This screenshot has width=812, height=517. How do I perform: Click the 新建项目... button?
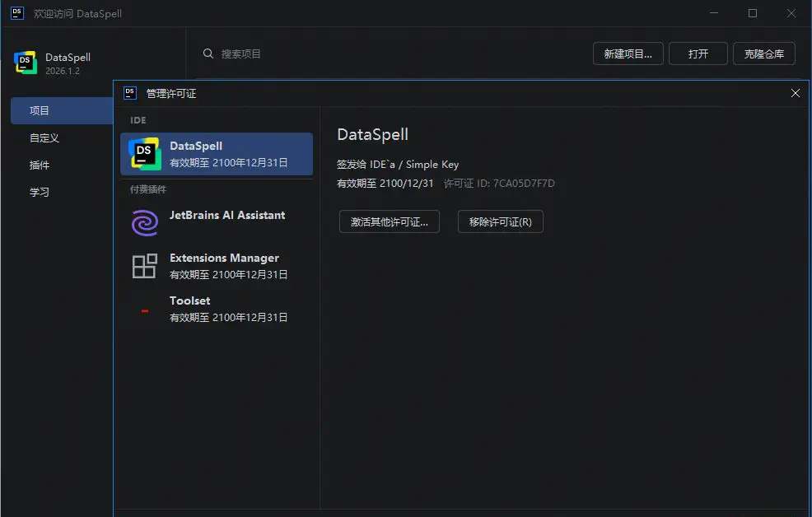[x=628, y=54]
